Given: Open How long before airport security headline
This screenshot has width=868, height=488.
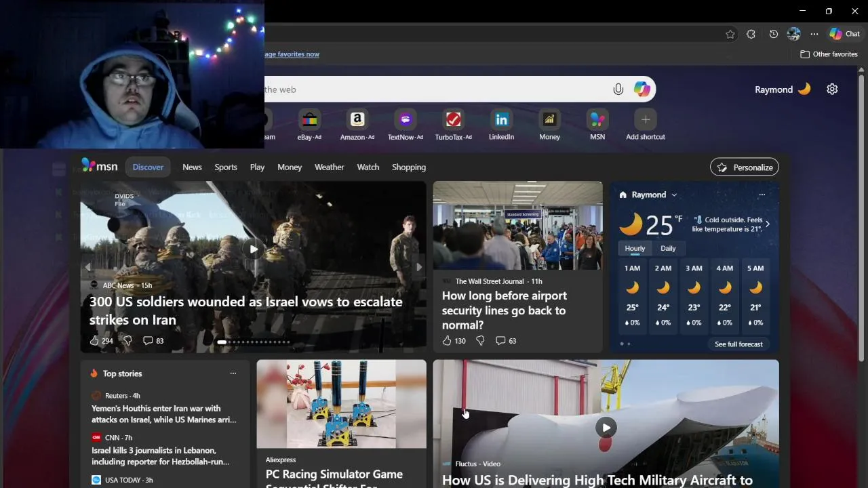Looking at the screenshot, I should 504,310.
